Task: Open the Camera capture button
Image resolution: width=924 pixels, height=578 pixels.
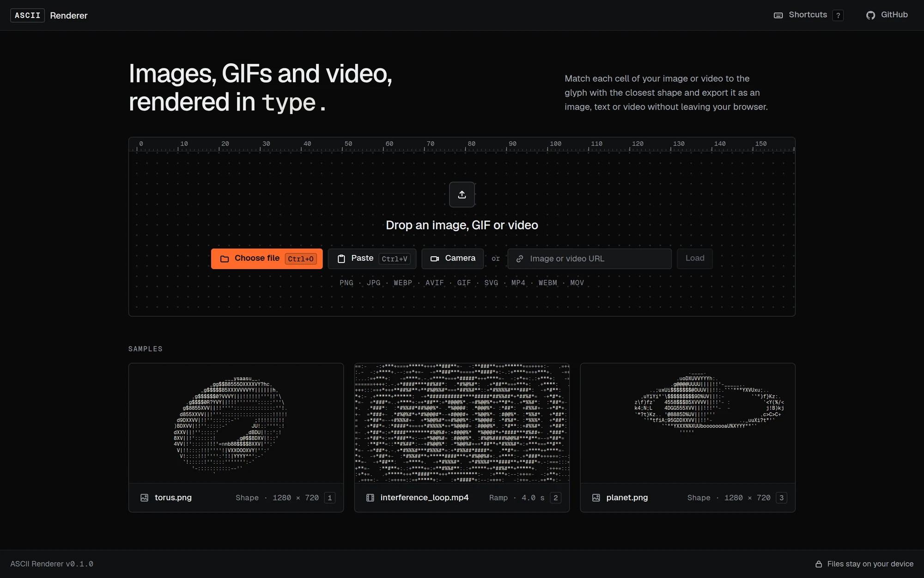Action: click(x=452, y=258)
